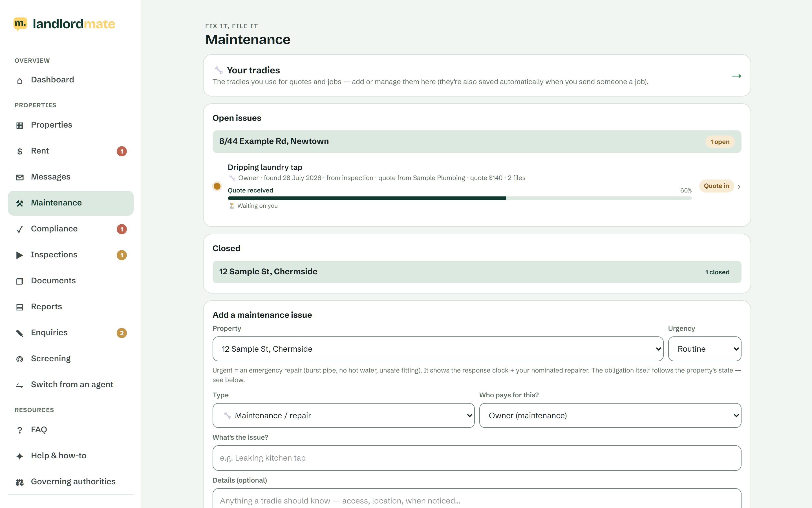Open Reports in sidebar
The width and height of the screenshot is (812, 508).
(70, 307)
